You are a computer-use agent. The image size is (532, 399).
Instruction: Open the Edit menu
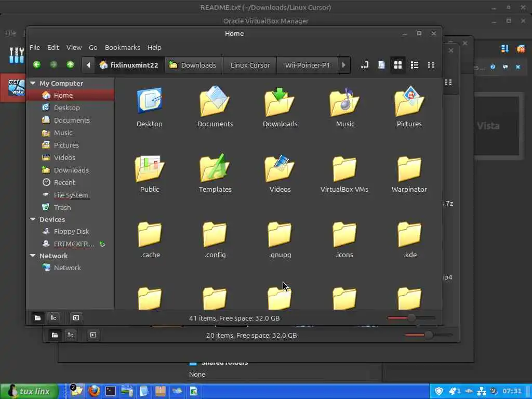53,47
